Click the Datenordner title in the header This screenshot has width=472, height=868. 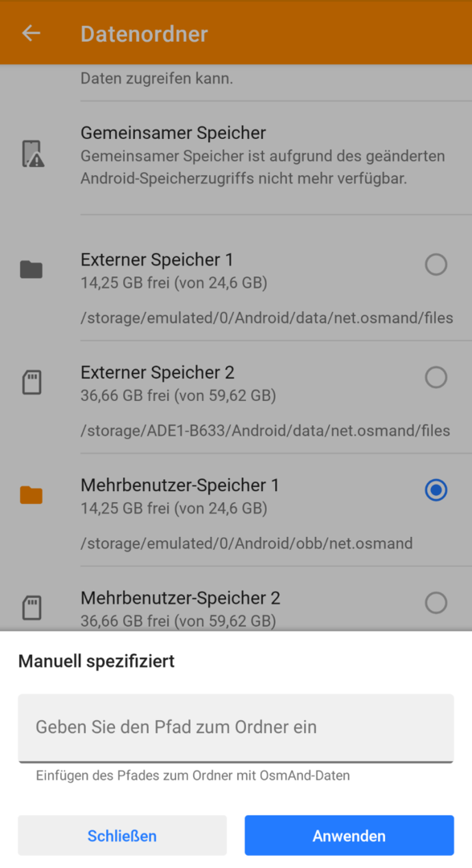[x=144, y=34]
